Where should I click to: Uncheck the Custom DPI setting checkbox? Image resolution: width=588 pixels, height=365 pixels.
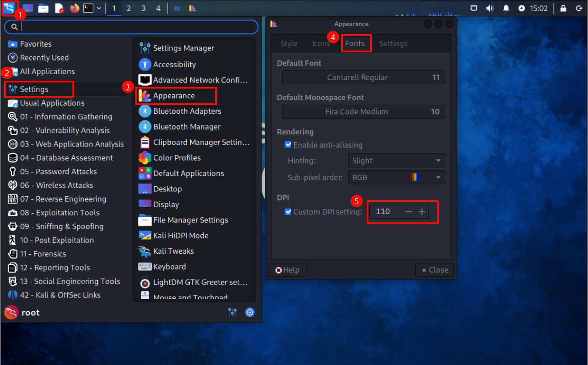[x=288, y=212]
